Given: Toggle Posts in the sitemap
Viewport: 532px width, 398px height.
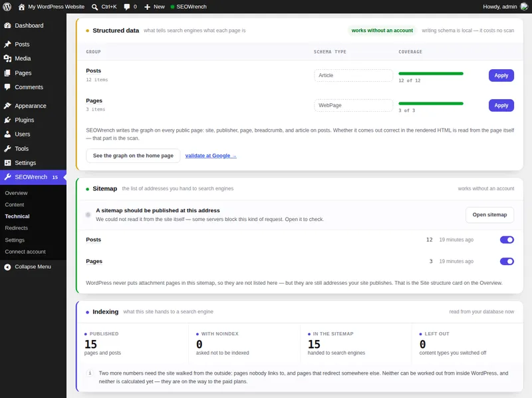Looking at the screenshot, I should [507, 240].
